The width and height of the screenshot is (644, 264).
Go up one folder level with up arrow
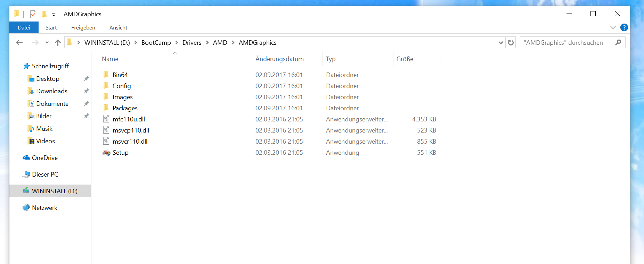pos(58,42)
